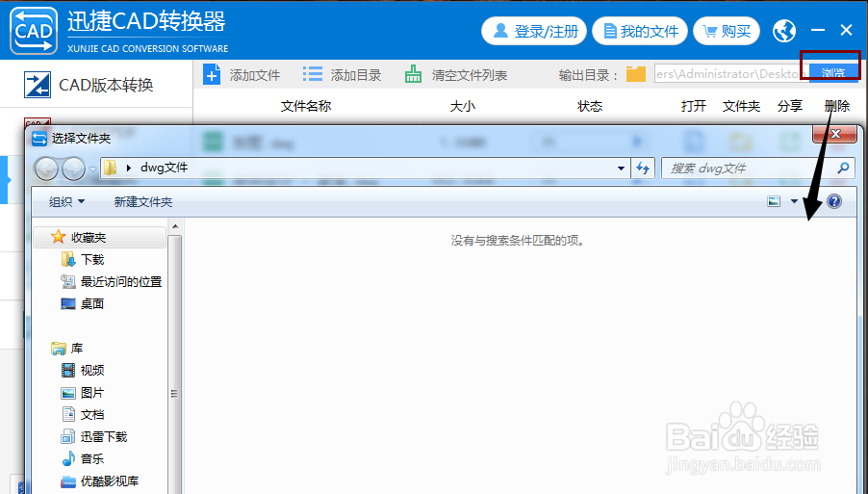Screen dimensions: 868x494
Task: Go back in folder dialog
Action: pyautogui.click(x=46, y=169)
